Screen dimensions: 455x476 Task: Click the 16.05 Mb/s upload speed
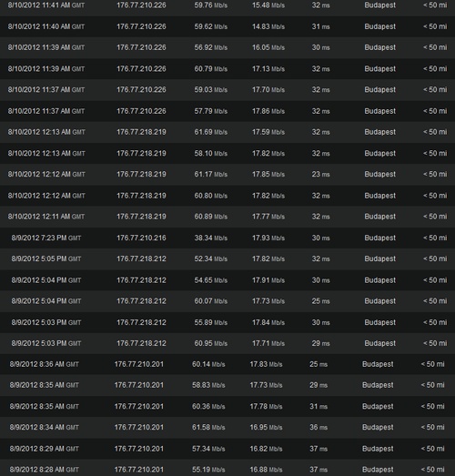click(268, 47)
